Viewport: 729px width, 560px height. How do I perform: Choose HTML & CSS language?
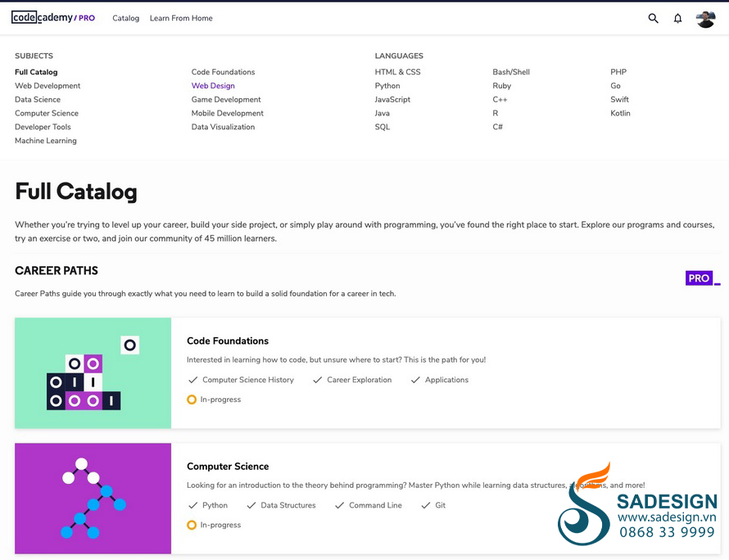(397, 72)
